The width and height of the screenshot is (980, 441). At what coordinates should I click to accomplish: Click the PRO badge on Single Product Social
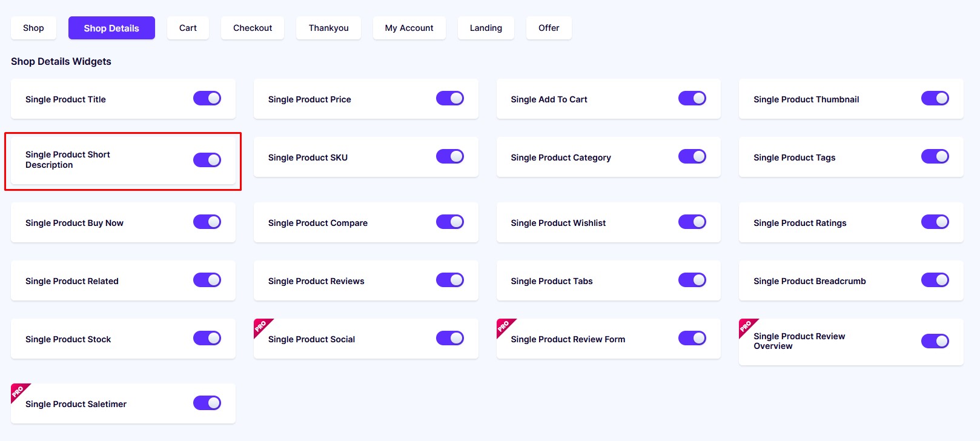262,327
